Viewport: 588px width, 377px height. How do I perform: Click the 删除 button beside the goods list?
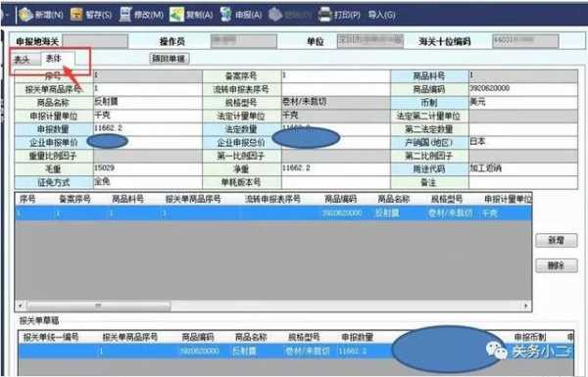(557, 265)
